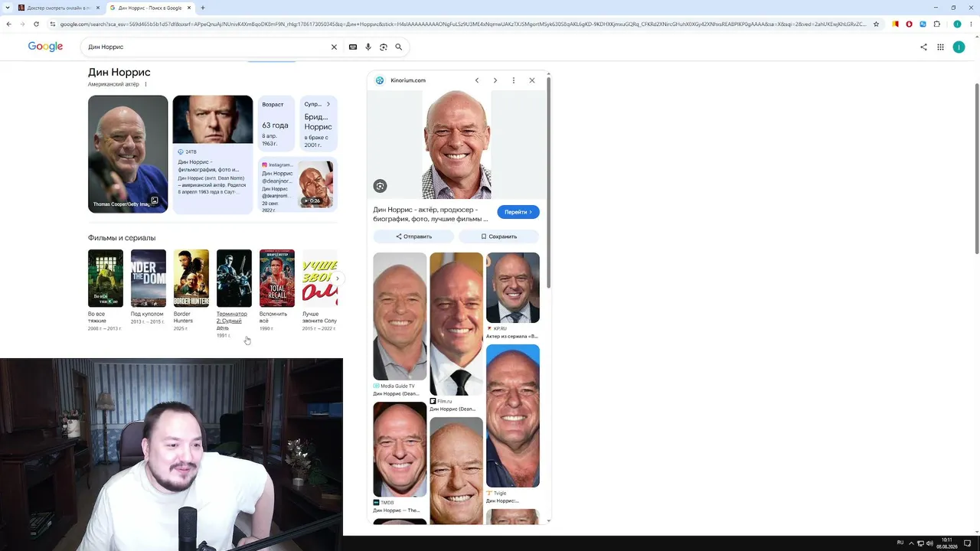Share the search results page
The height and width of the screenshot is (551, 980).
pyautogui.click(x=923, y=47)
